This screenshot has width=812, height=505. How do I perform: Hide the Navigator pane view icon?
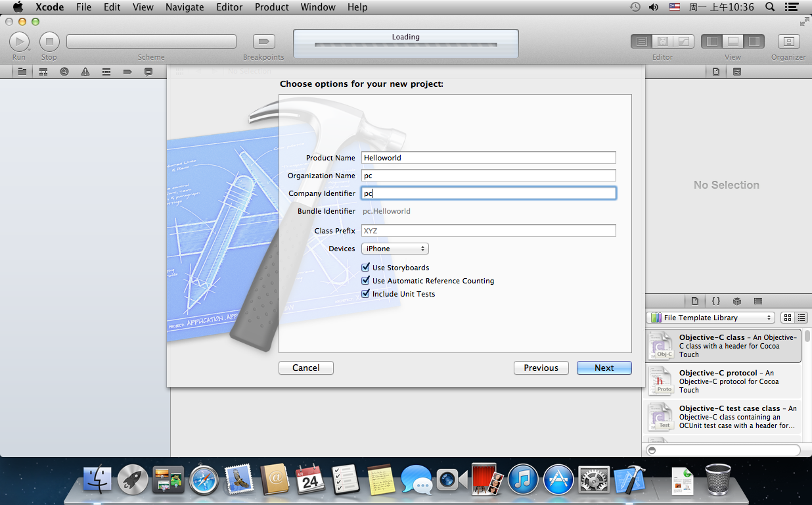pyautogui.click(x=711, y=41)
